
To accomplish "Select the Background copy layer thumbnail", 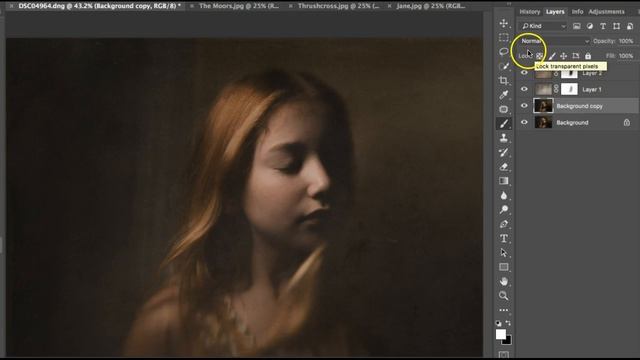I will 543,106.
